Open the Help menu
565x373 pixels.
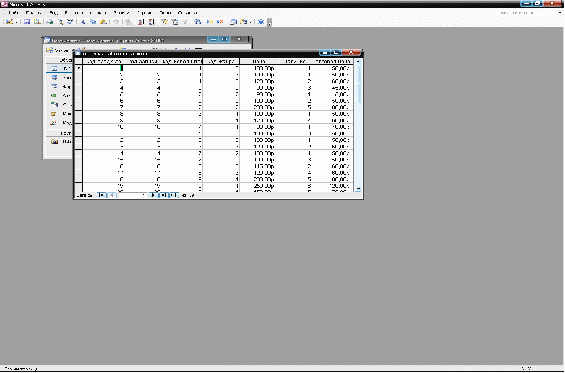pyautogui.click(x=187, y=13)
